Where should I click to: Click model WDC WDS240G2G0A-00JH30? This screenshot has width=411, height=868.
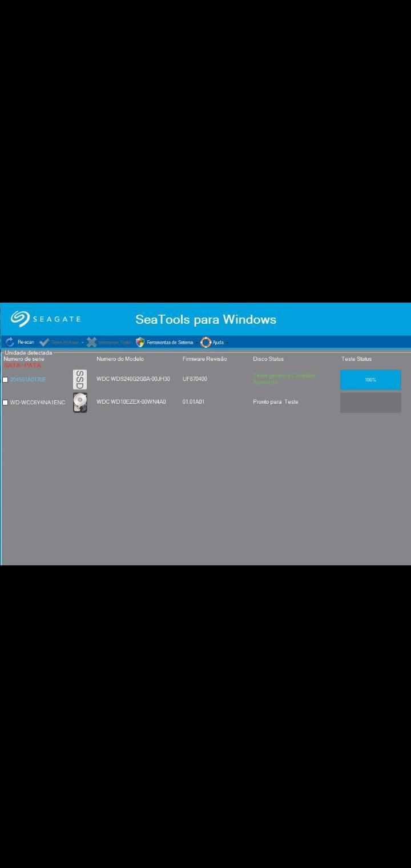(133, 379)
